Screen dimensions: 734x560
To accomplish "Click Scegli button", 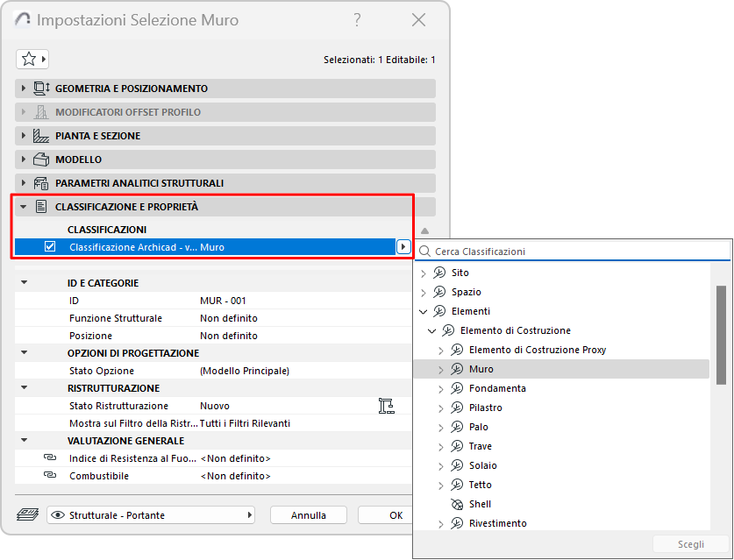I will [x=690, y=544].
